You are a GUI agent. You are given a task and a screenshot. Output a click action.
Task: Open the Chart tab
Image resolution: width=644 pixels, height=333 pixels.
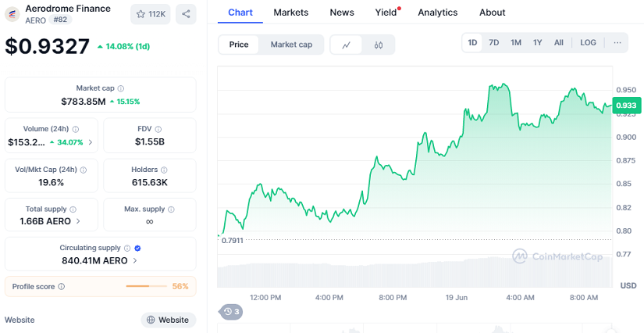click(x=240, y=13)
